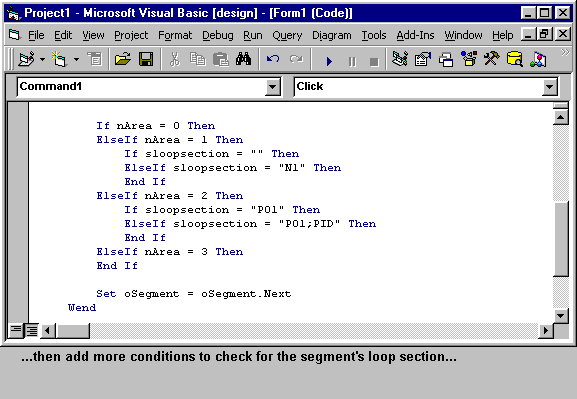Click the Visual Basic title bar icon

pyautogui.click(x=13, y=13)
